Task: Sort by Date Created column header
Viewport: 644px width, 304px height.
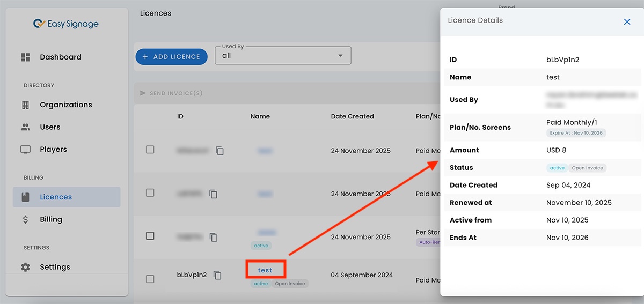Action: click(x=352, y=116)
